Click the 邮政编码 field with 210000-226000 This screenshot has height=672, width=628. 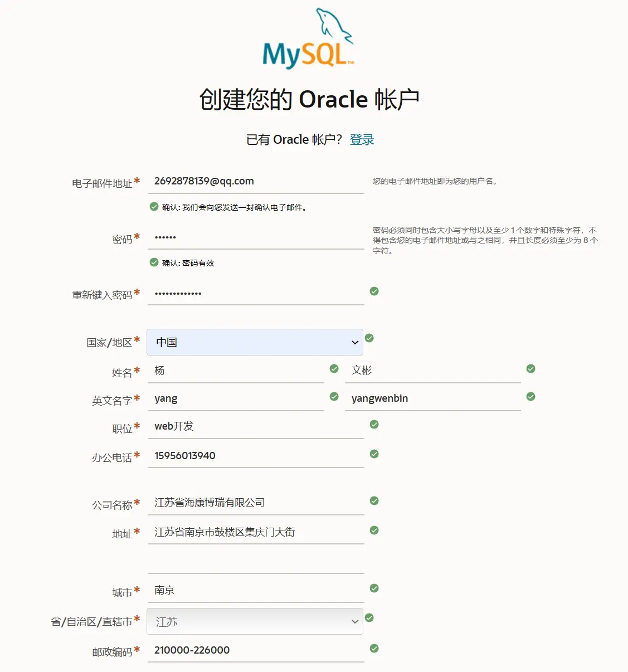(256, 650)
